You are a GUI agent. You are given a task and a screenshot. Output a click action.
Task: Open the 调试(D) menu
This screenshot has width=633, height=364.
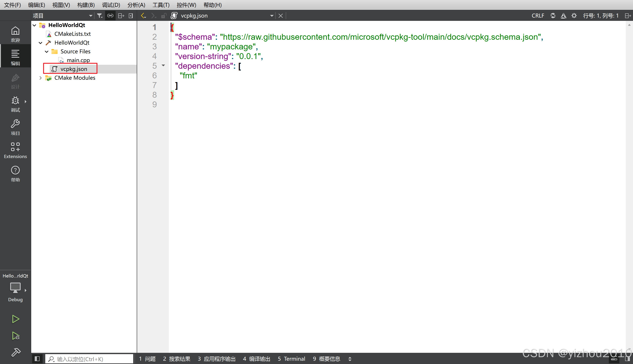(x=111, y=5)
